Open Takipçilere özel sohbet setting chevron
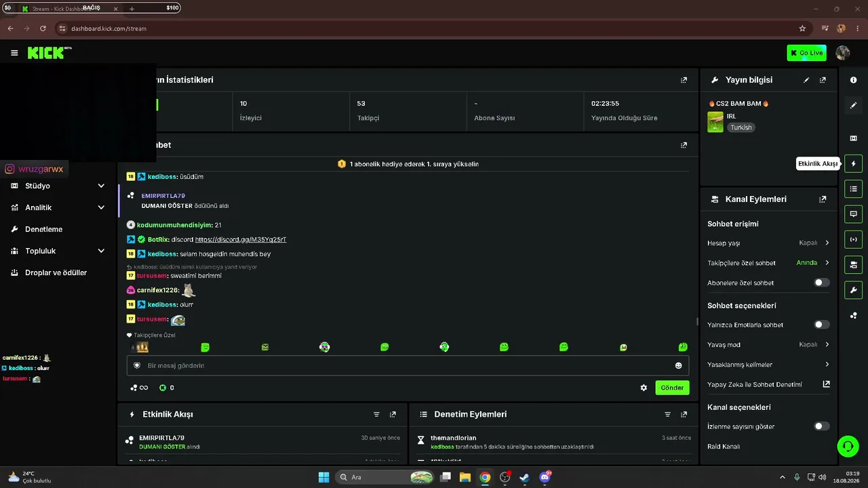This screenshot has height=488, width=868. (827, 262)
